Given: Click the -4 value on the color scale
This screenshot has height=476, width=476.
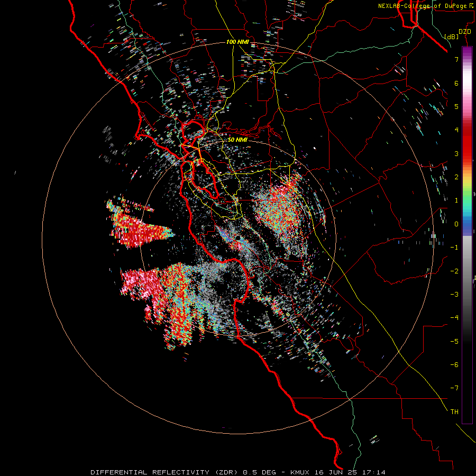Looking at the screenshot, I should tap(454, 318).
